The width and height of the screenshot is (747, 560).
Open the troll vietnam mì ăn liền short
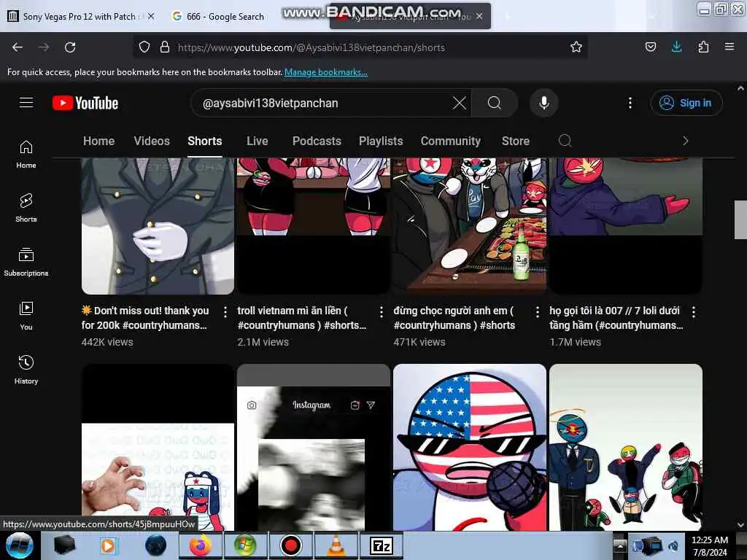[x=314, y=226]
